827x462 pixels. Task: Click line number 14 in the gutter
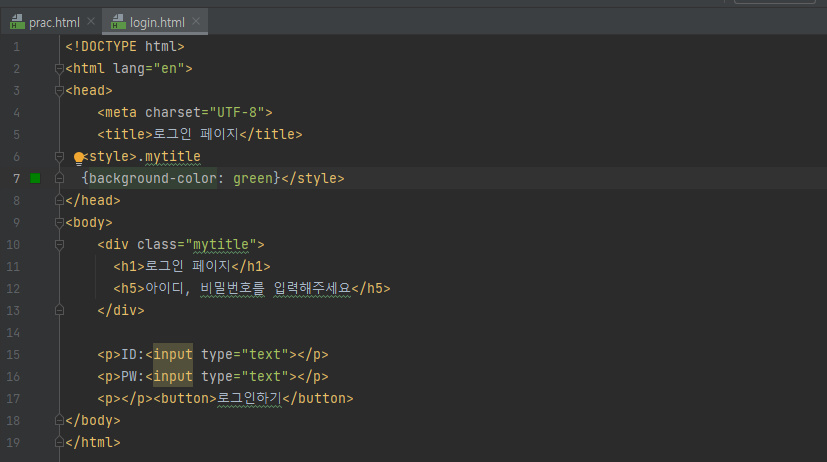[x=13, y=333]
